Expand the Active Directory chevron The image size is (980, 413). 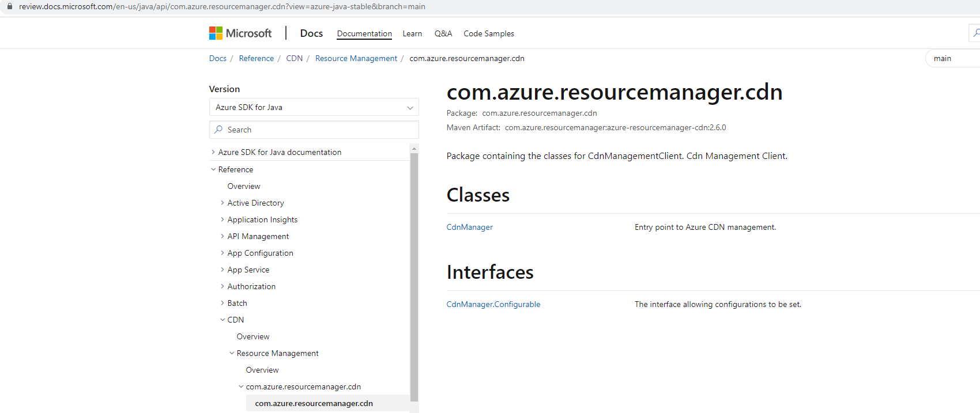(223, 203)
